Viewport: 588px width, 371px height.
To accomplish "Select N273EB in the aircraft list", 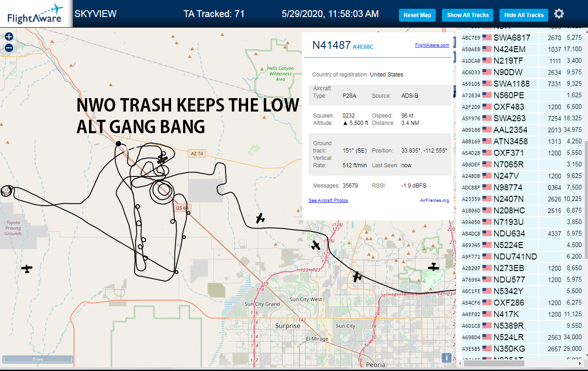I will click(523, 268).
